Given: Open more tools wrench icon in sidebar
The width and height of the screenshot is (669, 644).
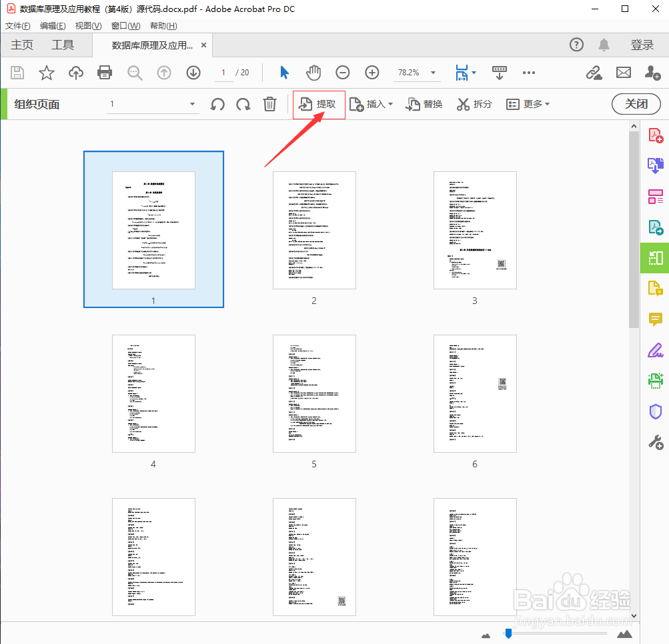Looking at the screenshot, I should 656,442.
